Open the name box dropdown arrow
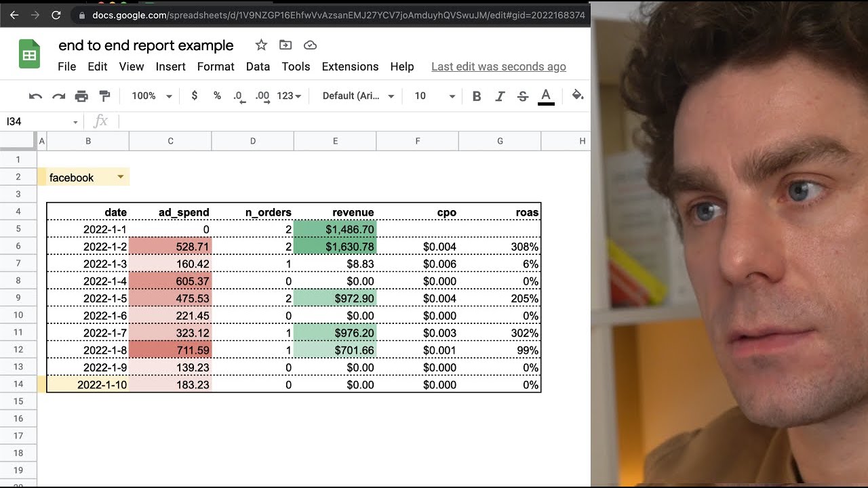Screen dimensions: 868x488 75,122
